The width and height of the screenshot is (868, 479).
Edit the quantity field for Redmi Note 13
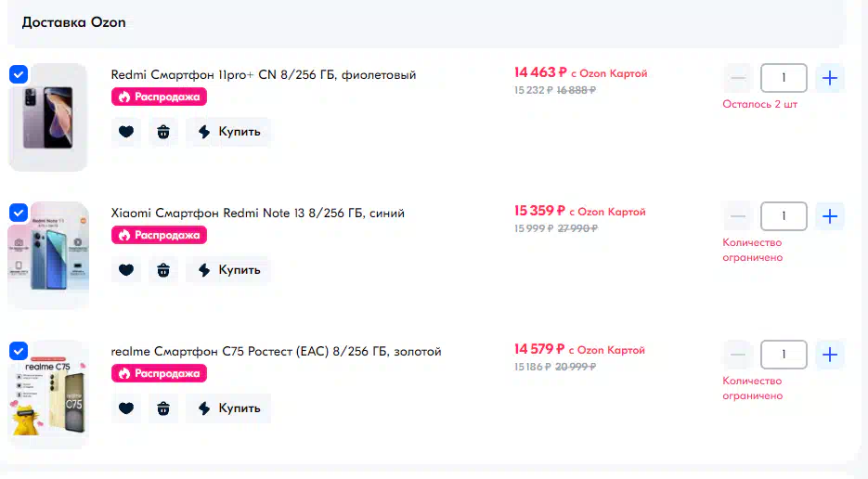tap(784, 216)
